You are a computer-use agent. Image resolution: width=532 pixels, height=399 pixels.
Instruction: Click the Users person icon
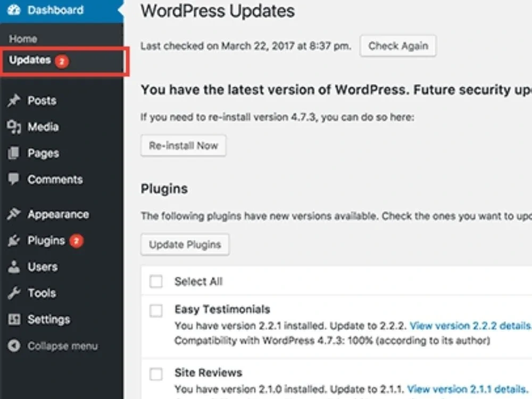(14, 267)
